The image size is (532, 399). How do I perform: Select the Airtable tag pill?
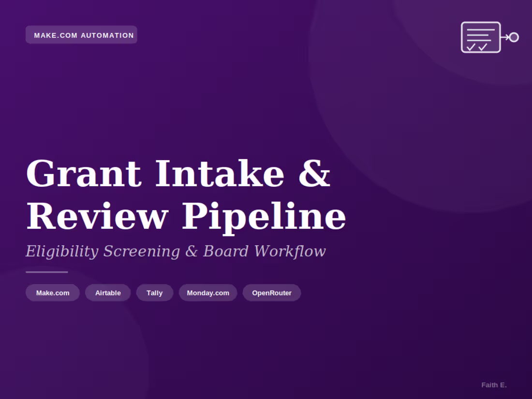pos(108,293)
